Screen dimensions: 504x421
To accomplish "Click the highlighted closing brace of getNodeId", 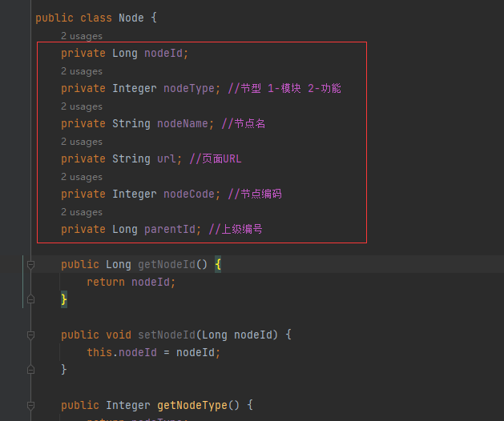I will pos(64,299).
